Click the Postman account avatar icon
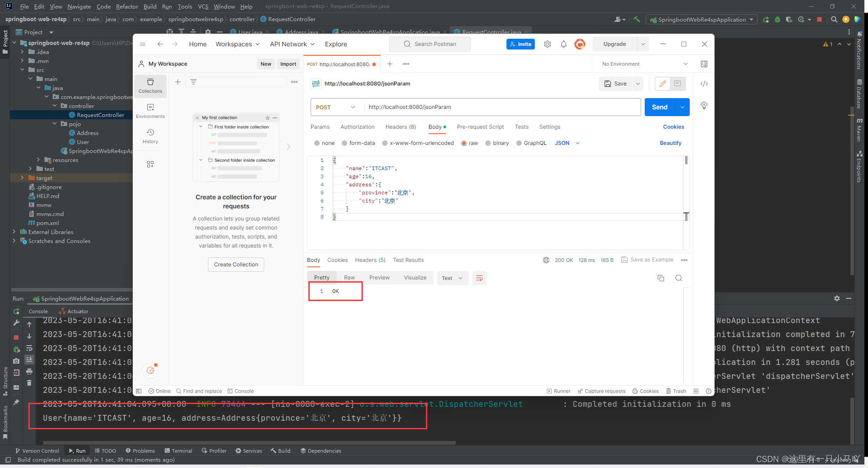The image size is (868, 468). [x=580, y=44]
